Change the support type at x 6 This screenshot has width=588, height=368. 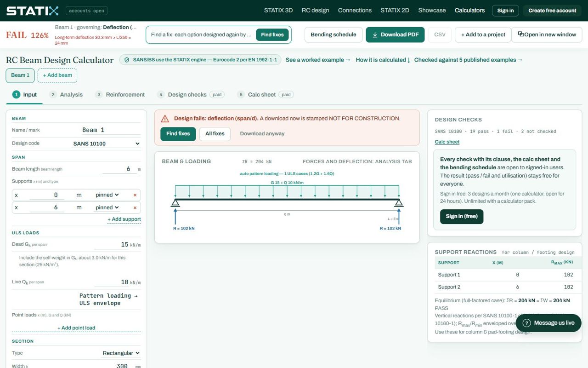[107, 207]
